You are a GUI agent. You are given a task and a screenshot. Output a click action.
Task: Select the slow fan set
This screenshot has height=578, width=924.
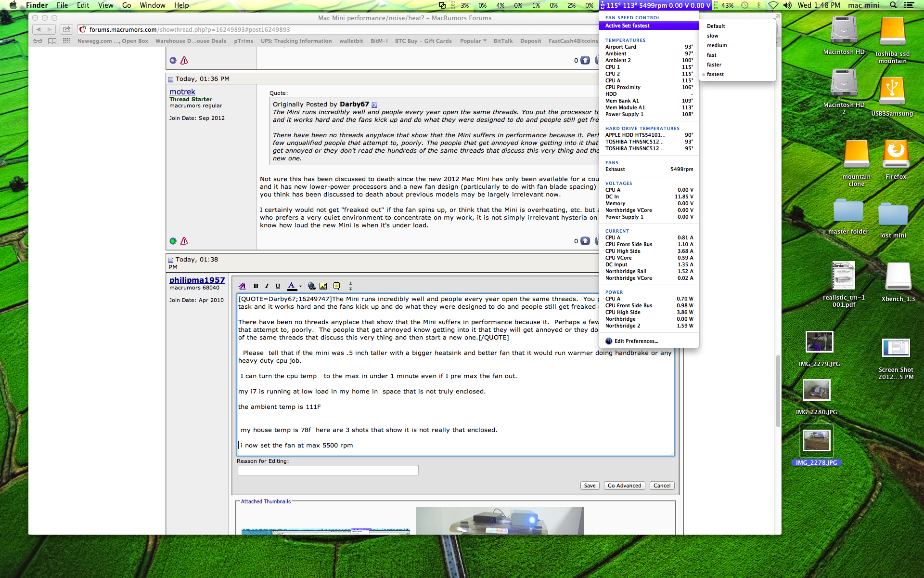737,36
